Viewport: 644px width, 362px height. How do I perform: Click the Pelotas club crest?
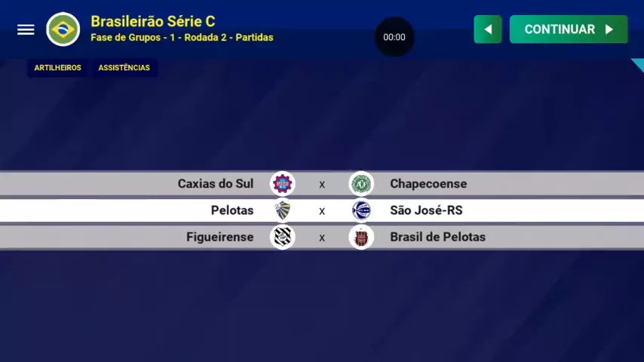pyautogui.click(x=283, y=210)
